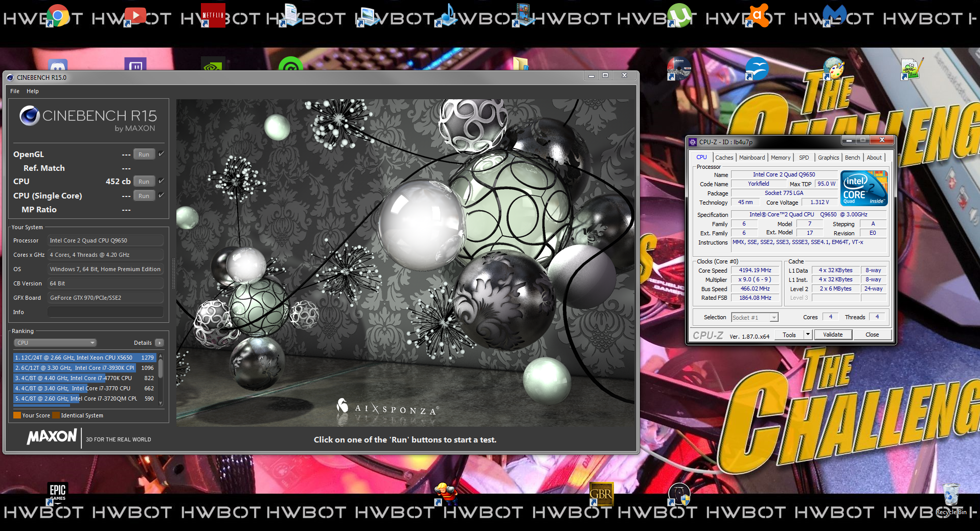
Task: Open the yellow folder desktop icon
Action: [520, 63]
